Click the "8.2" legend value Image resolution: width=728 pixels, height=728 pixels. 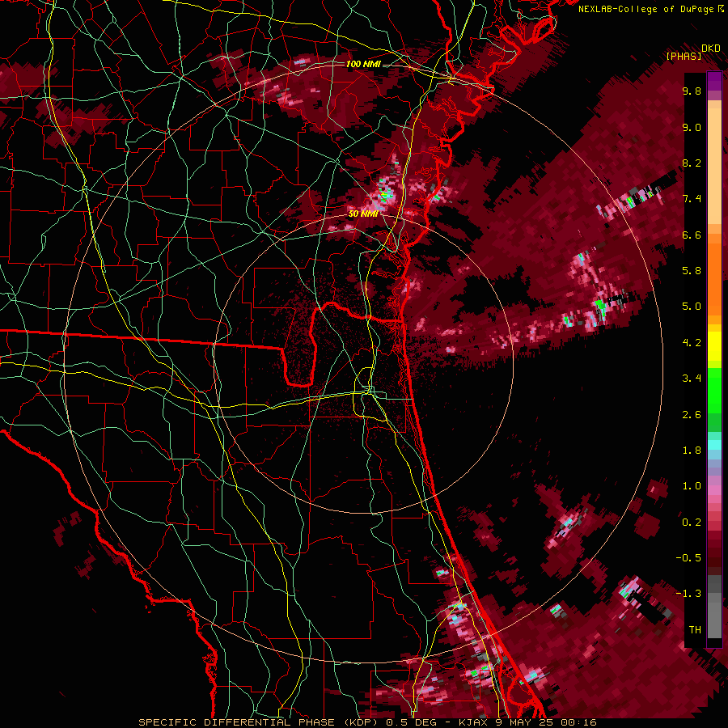[x=692, y=163]
